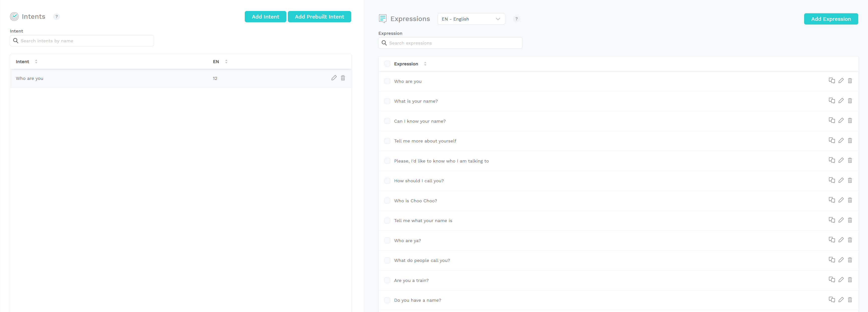The image size is (868, 312).
Task: Check the 'Can I know your name?' checkbox
Action: click(x=387, y=121)
